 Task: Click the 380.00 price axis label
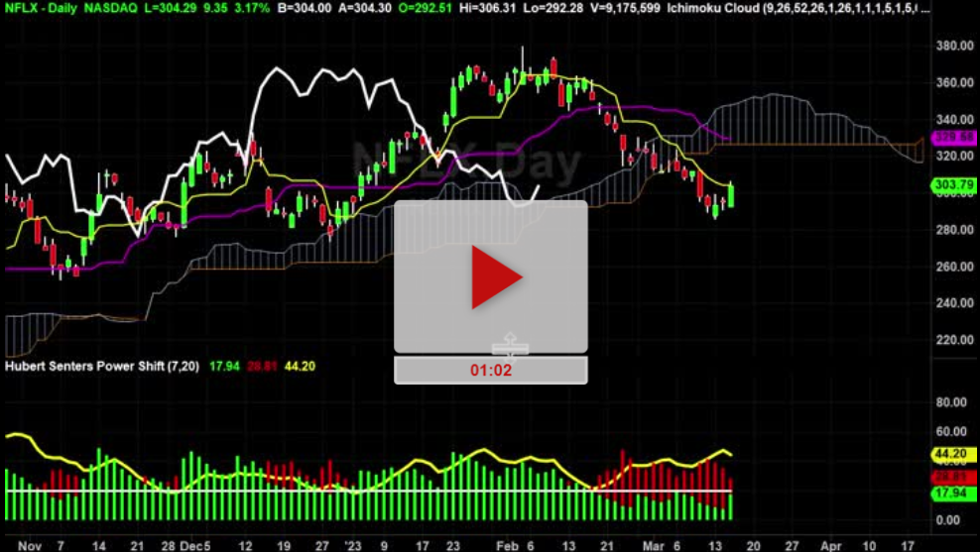point(954,46)
